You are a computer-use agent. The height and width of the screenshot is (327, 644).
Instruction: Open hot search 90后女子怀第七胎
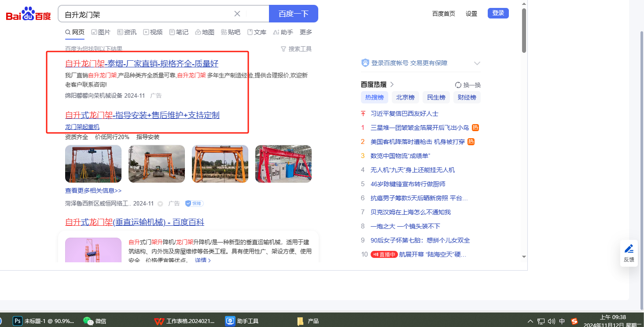click(x=420, y=240)
